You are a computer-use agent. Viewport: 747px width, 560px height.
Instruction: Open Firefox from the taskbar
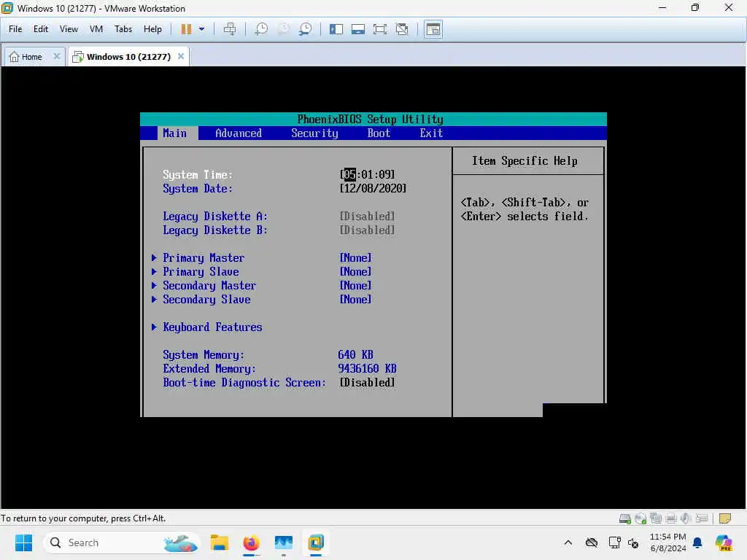251,542
